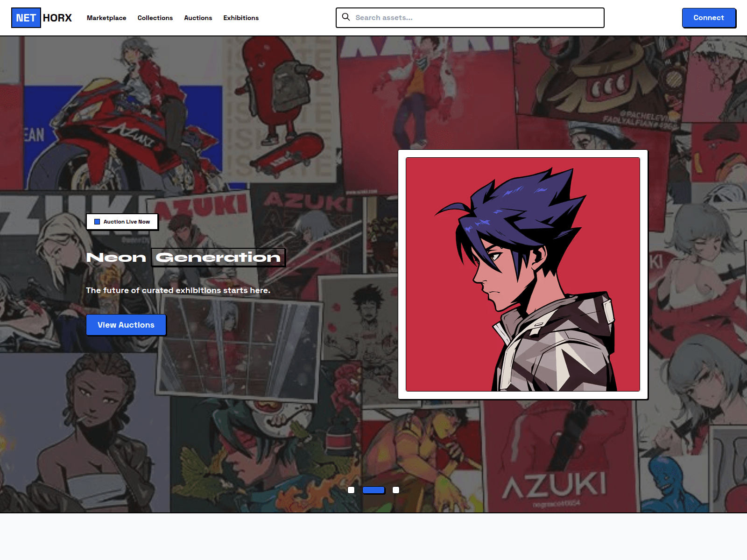Click the search magnifier icon

click(346, 17)
